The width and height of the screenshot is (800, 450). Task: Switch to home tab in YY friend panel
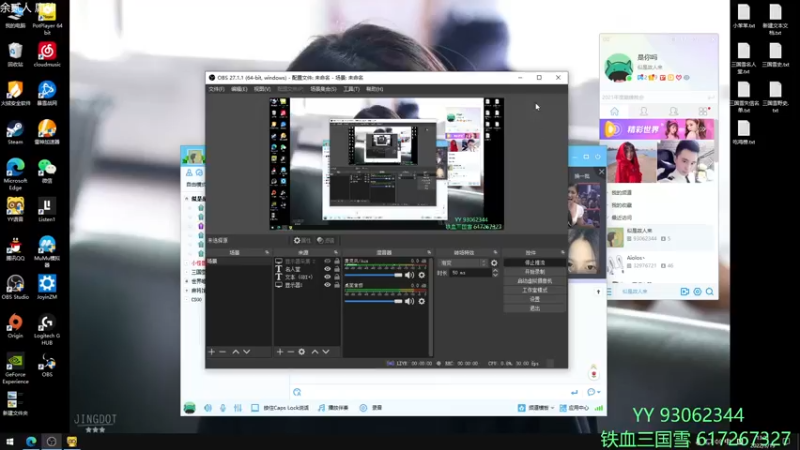pyautogui.click(x=614, y=111)
